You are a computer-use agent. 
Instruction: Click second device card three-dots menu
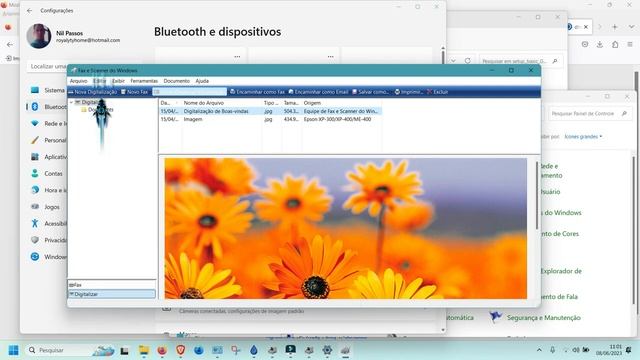tap(331, 57)
